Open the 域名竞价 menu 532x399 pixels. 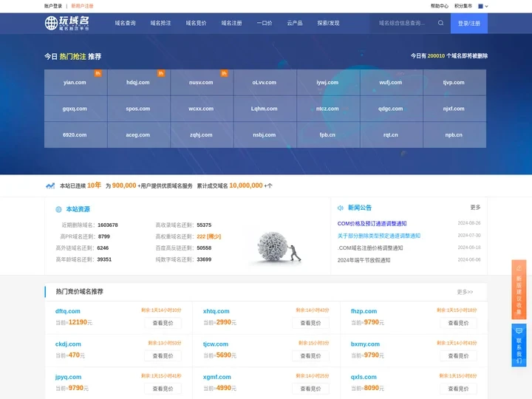coord(196,23)
